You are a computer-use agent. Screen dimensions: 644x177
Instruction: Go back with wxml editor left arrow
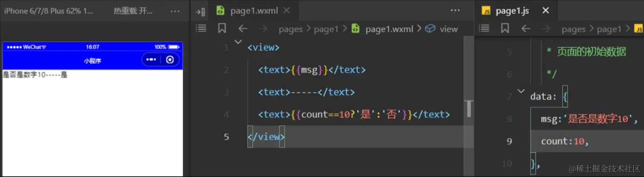pos(243,29)
